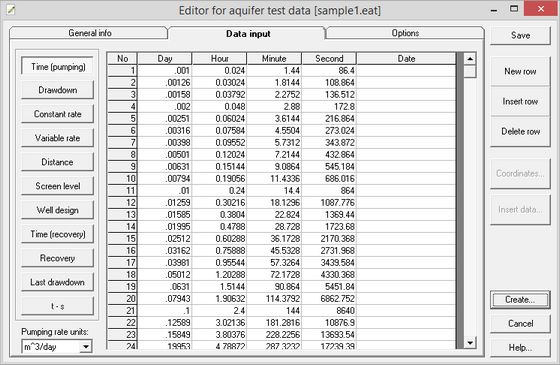Viewport: 560px width, 365px height.
Task: Select Time (recovery) data button
Action: point(58,234)
